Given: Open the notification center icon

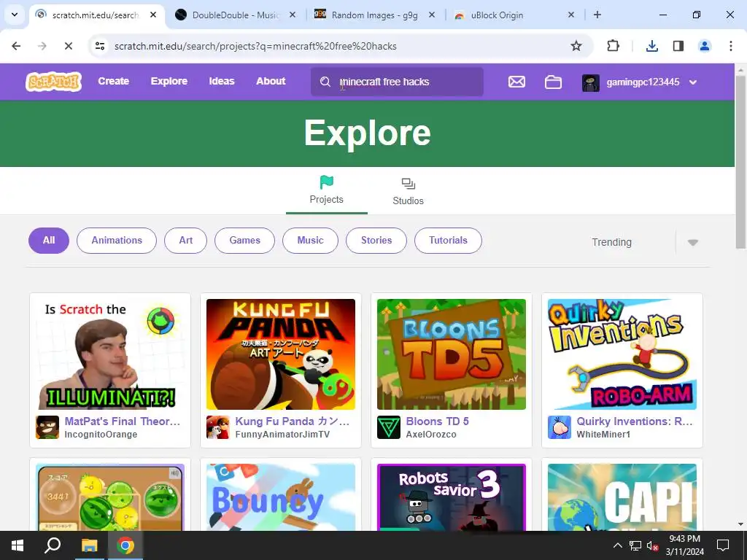Looking at the screenshot, I should click(723, 545).
